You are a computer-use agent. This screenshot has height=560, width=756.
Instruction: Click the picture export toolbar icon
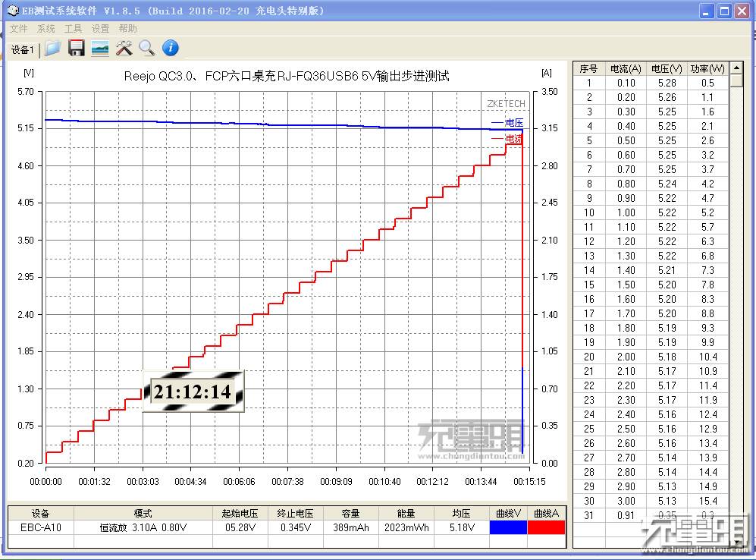point(100,49)
